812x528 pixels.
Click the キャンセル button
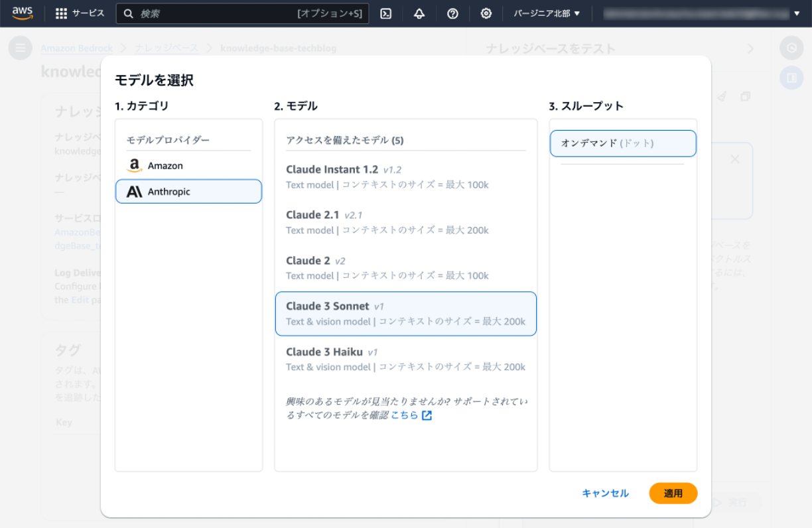pyautogui.click(x=605, y=494)
